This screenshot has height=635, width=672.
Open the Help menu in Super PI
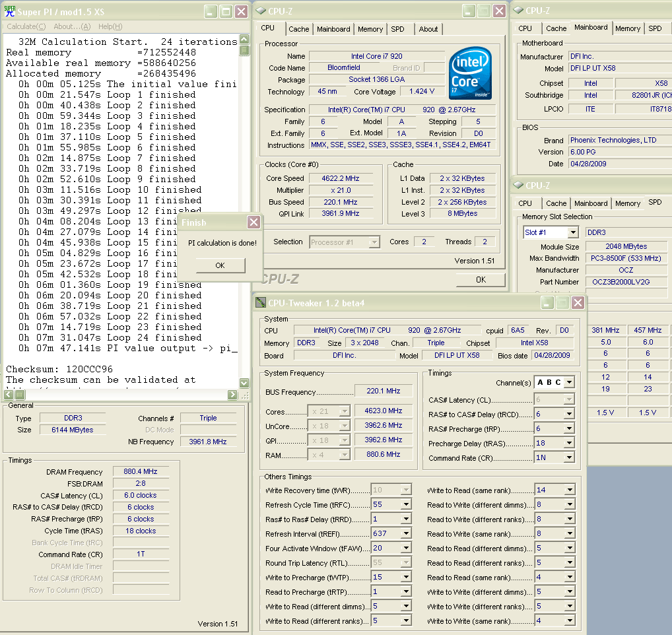[110, 26]
